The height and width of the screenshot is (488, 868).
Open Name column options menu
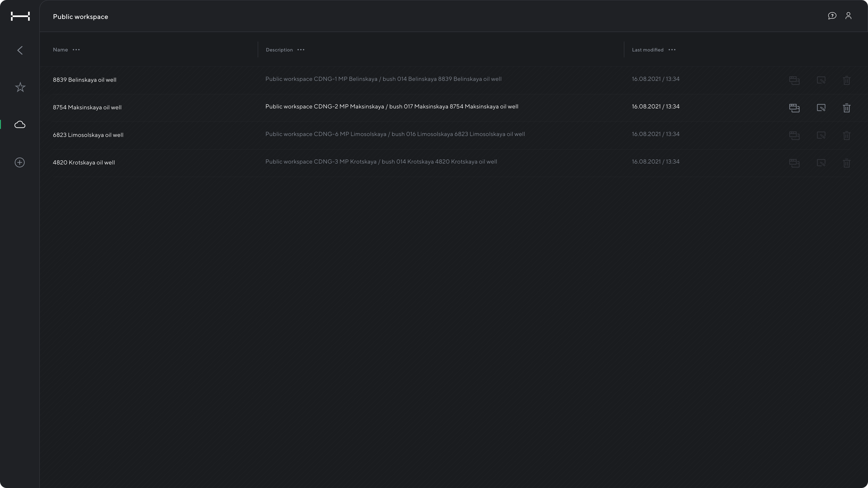[x=76, y=50]
